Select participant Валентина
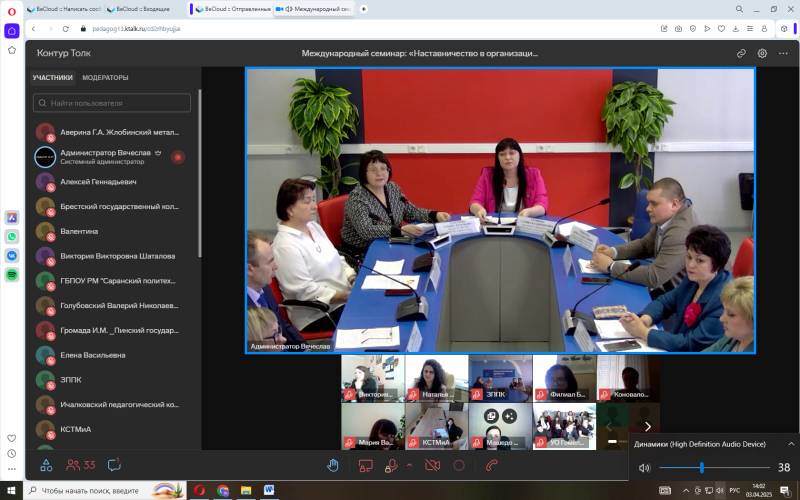 [112, 231]
